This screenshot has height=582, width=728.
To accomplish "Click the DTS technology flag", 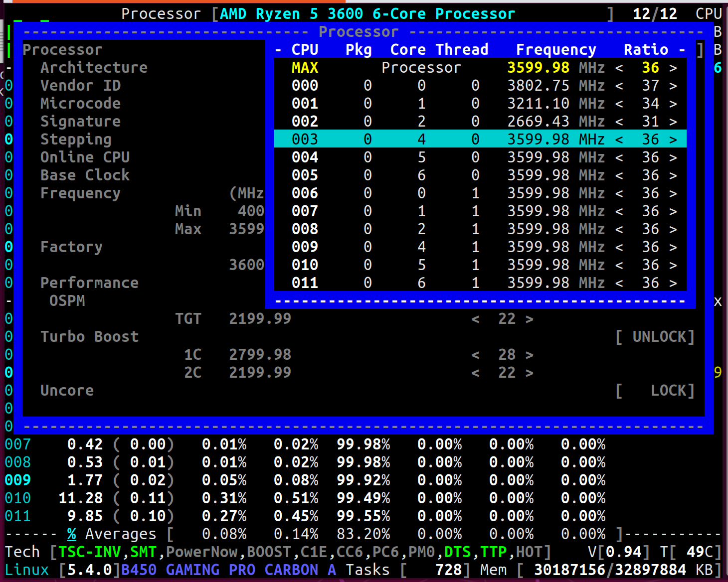I will click(x=457, y=552).
